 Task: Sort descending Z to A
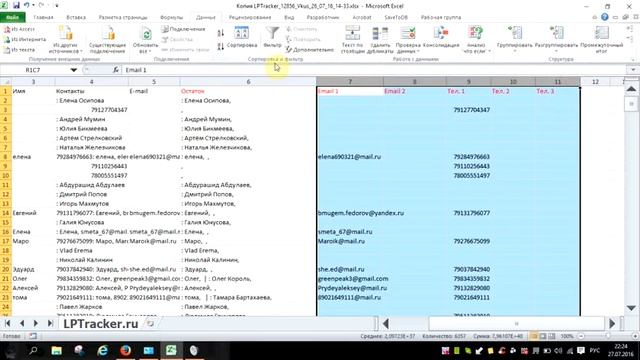[220, 46]
